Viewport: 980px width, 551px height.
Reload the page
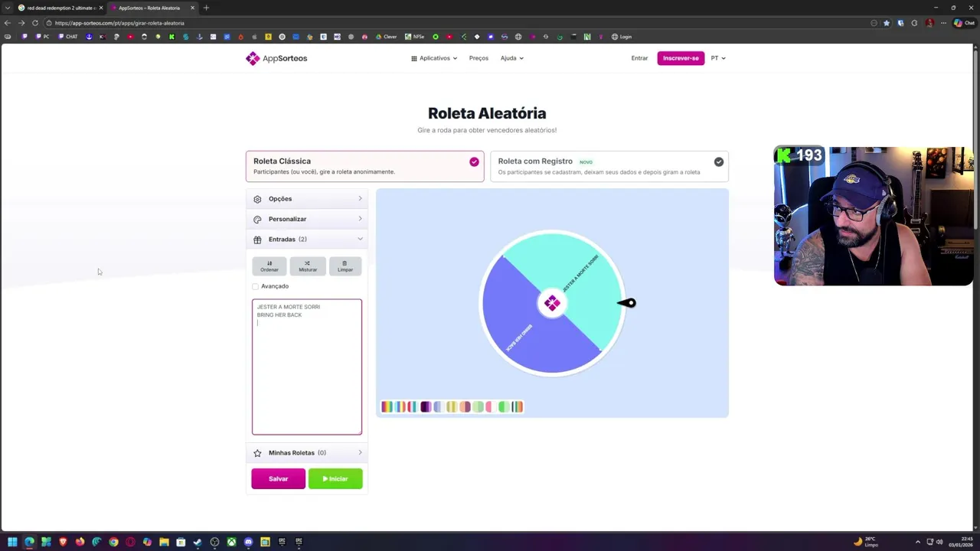click(x=34, y=23)
